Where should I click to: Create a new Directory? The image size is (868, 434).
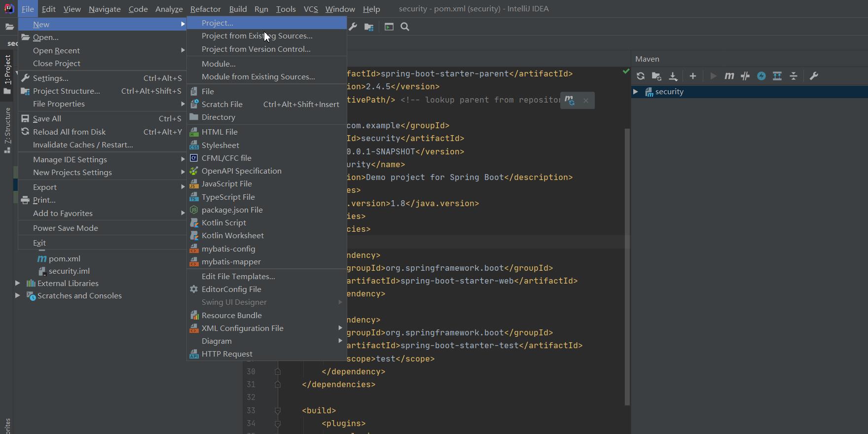267,117
